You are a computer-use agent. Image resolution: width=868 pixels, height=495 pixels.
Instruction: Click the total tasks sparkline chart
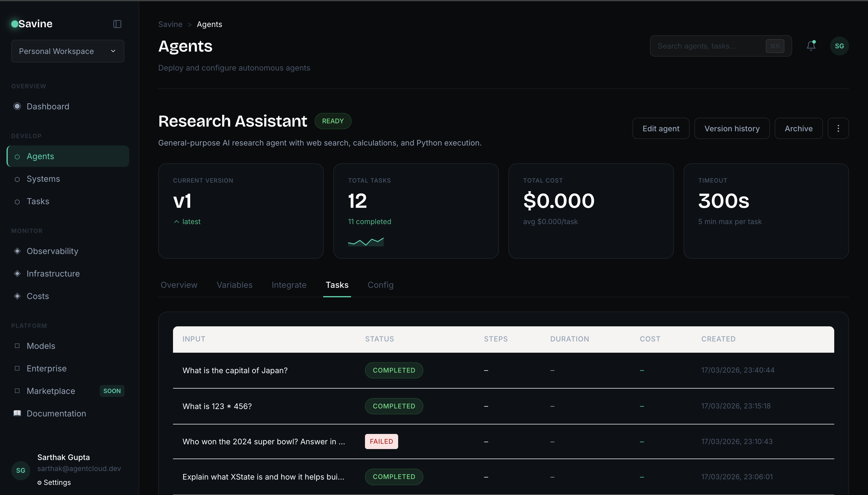click(x=366, y=242)
